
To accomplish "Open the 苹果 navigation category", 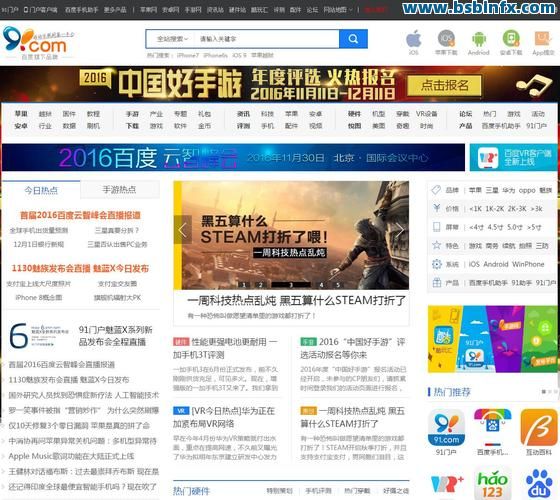I will [21, 114].
